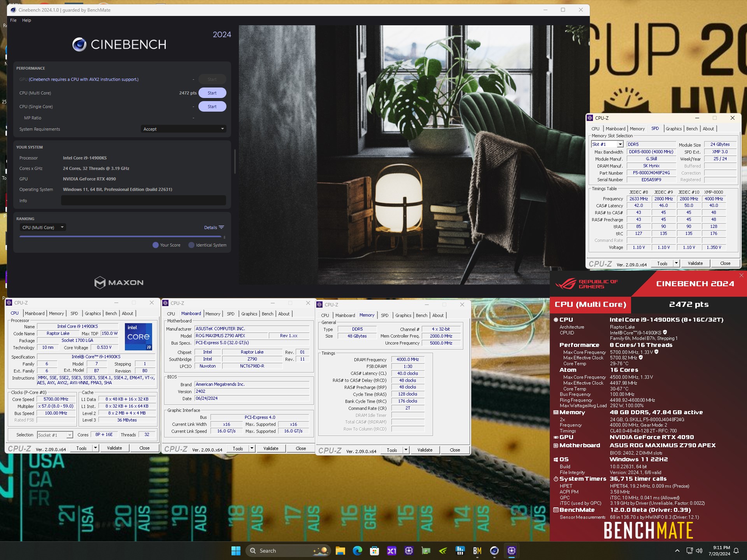Close the BenchMate Cinebench 2024 overlay

741,275
